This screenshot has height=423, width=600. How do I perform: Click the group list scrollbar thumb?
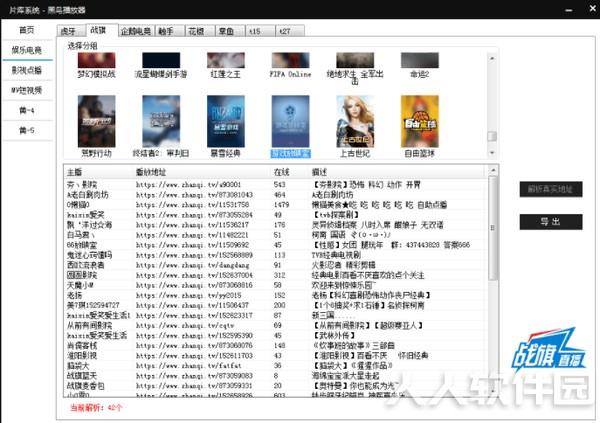coord(492,136)
